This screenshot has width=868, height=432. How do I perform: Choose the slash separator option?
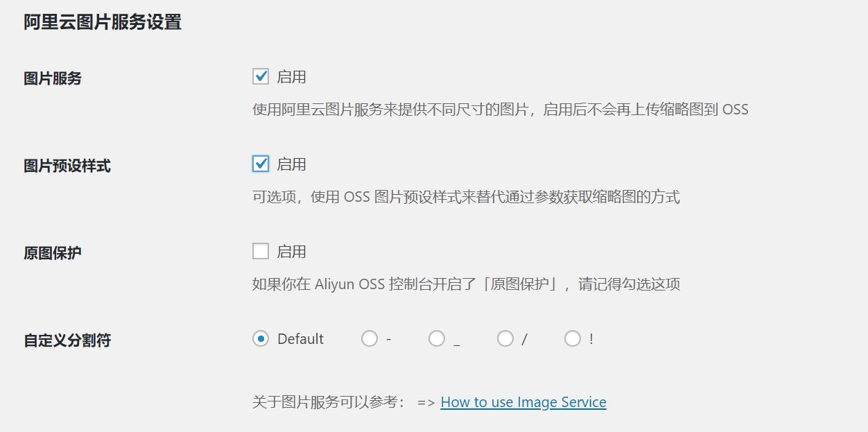click(505, 338)
